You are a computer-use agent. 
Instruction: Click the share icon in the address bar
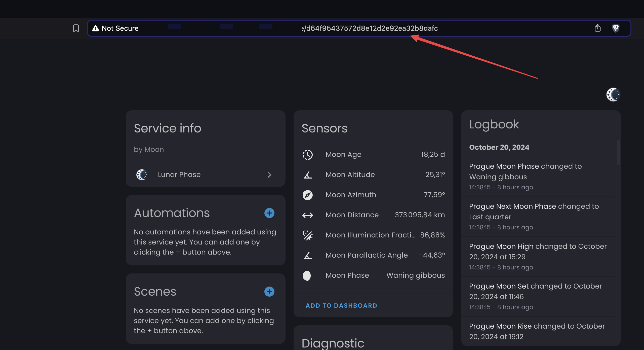[597, 28]
